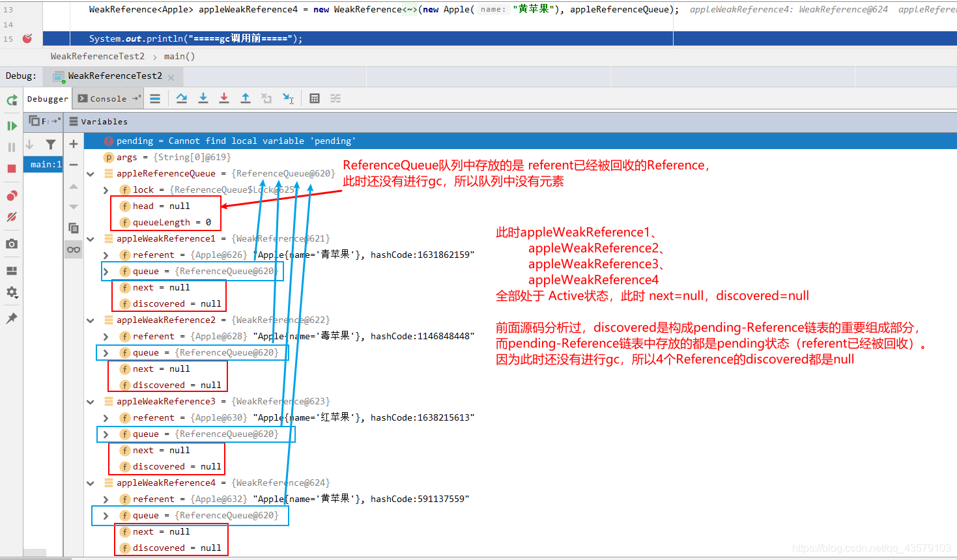Select WeakReferenceTest2 debug session tab
Image resolution: width=957 pixels, height=560 pixels.
[x=115, y=76]
